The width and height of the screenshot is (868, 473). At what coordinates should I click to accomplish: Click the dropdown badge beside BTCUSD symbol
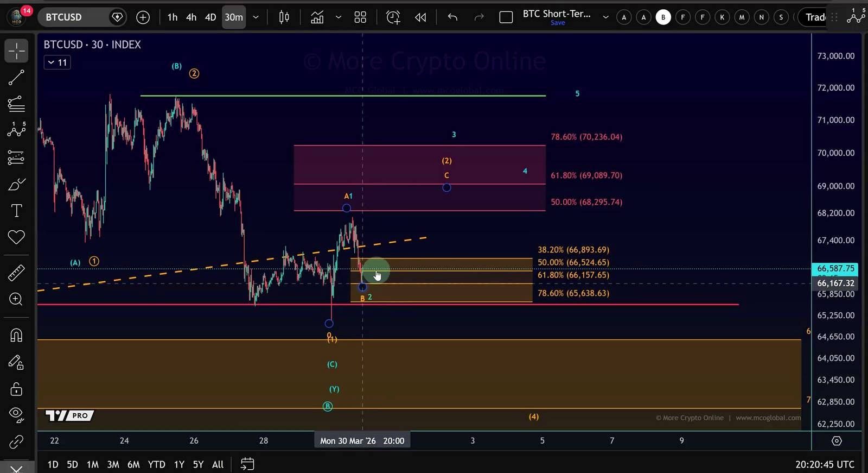point(117,17)
